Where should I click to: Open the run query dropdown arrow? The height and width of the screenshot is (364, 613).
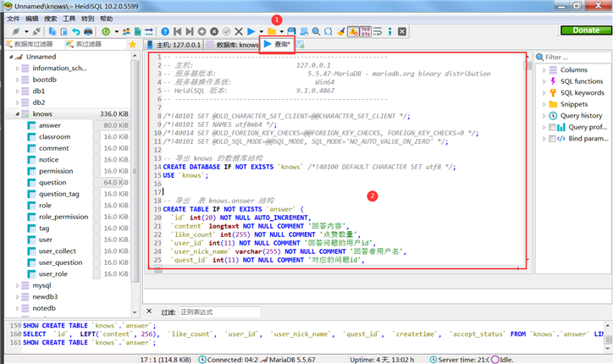261,31
